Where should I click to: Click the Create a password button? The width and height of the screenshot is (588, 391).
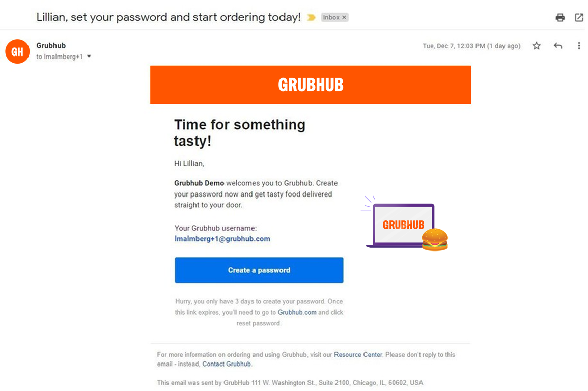pyautogui.click(x=259, y=270)
